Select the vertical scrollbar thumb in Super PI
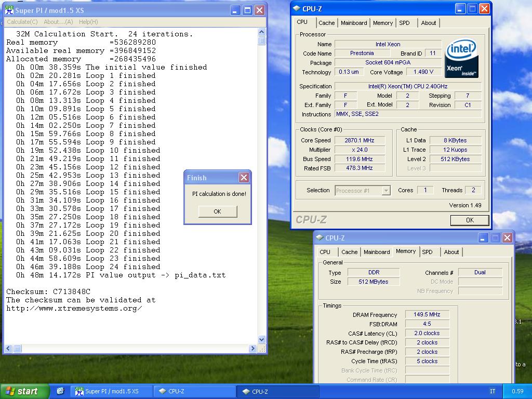Image resolution: width=532 pixels, height=399 pixels. coord(262,41)
